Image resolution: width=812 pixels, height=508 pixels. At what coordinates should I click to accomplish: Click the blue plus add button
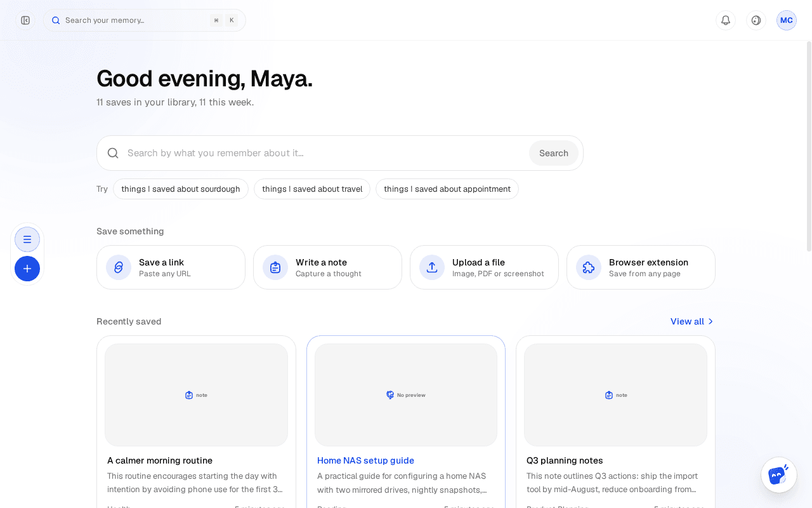click(x=27, y=269)
